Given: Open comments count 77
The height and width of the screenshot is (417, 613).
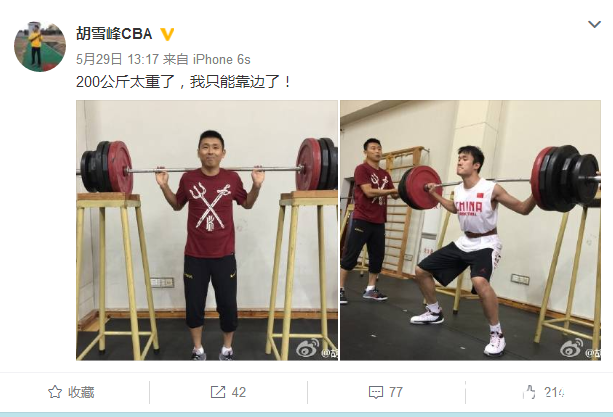Looking at the screenshot, I should tap(396, 392).
